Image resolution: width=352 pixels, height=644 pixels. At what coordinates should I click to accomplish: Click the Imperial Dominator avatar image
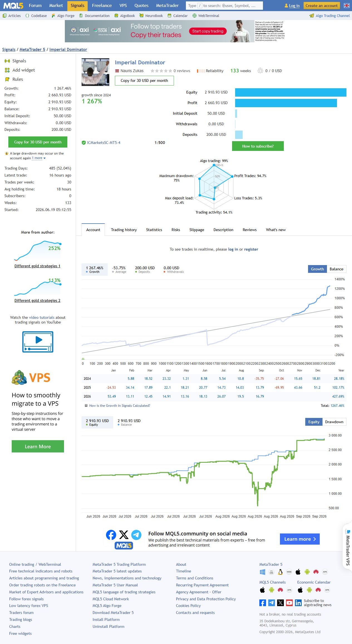point(95,72)
